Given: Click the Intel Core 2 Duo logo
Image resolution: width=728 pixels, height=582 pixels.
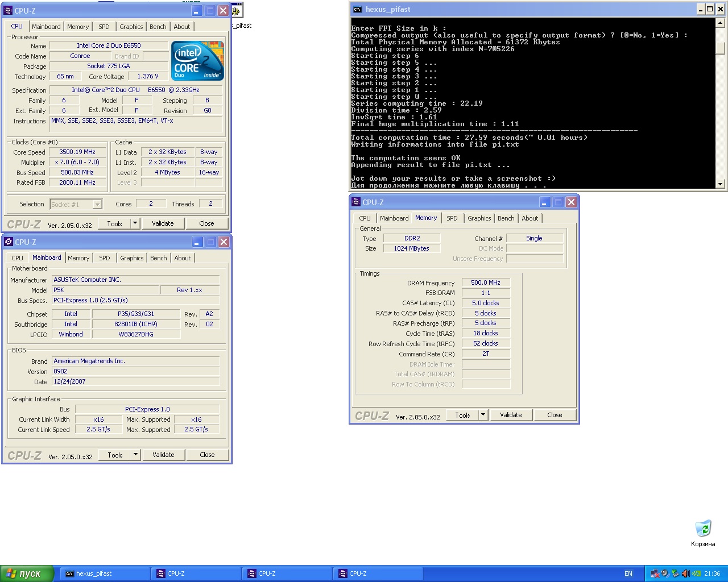Looking at the screenshot, I should [x=197, y=60].
